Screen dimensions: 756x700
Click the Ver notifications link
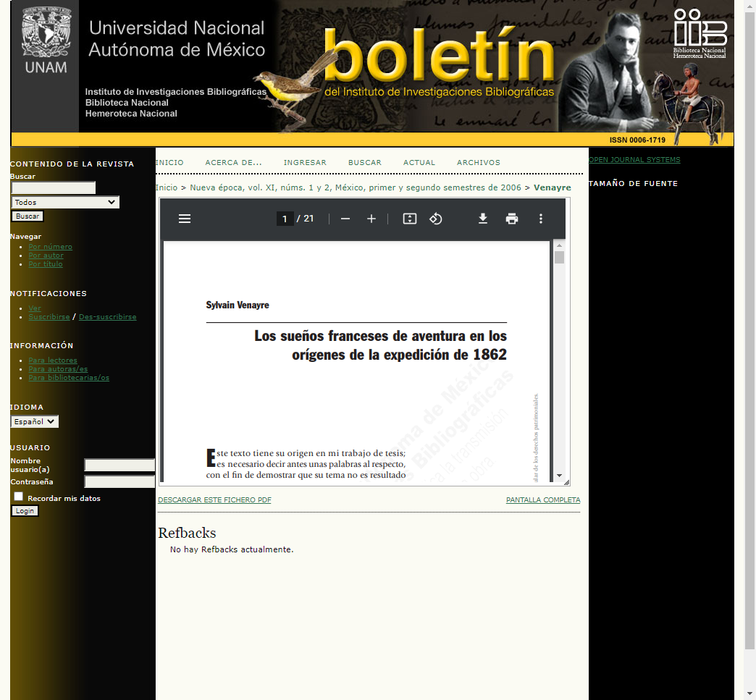tap(35, 308)
